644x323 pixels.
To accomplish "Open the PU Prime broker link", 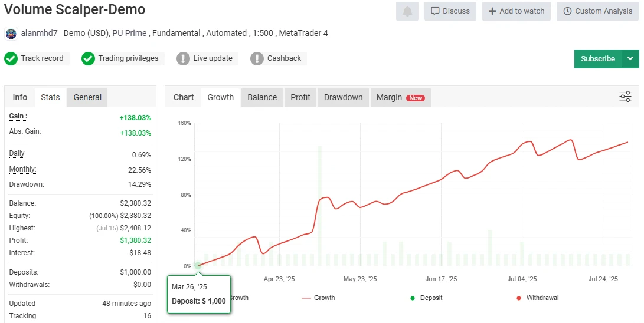I will [x=129, y=34].
